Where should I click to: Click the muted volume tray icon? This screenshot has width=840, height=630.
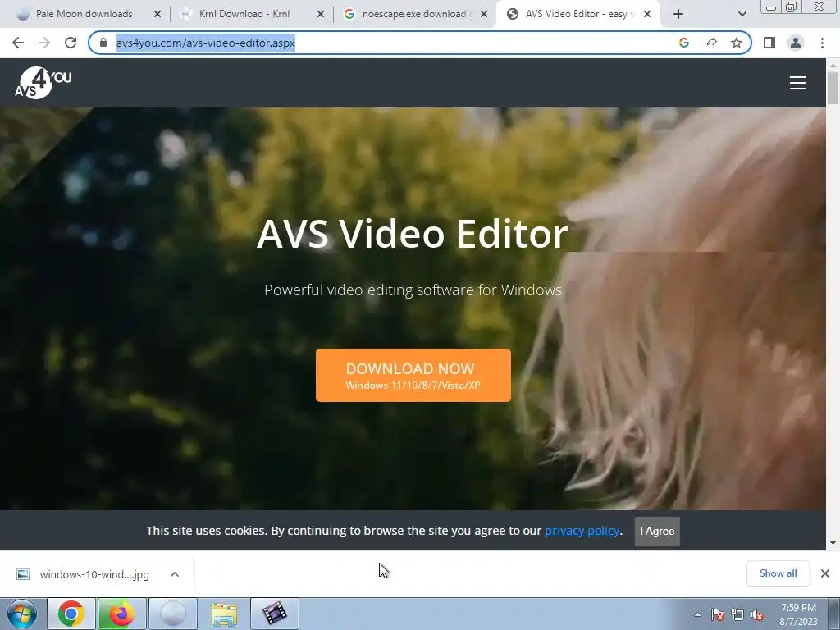pyautogui.click(x=757, y=615)
